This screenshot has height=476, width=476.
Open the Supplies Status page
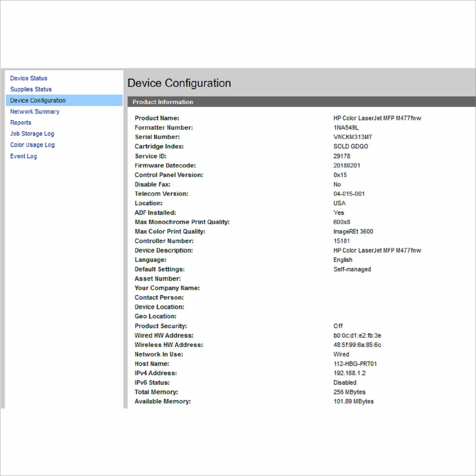(31, 89)
